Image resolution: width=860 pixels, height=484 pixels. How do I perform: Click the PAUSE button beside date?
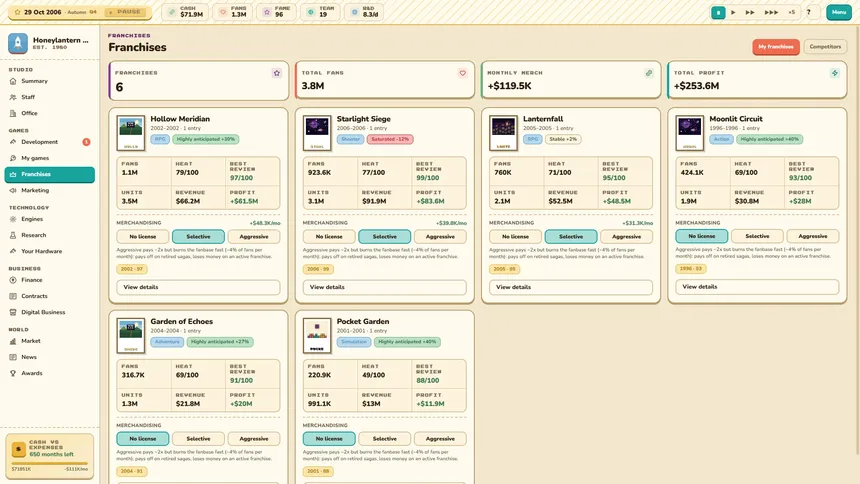pyautogui.click(x=125, y=12)
